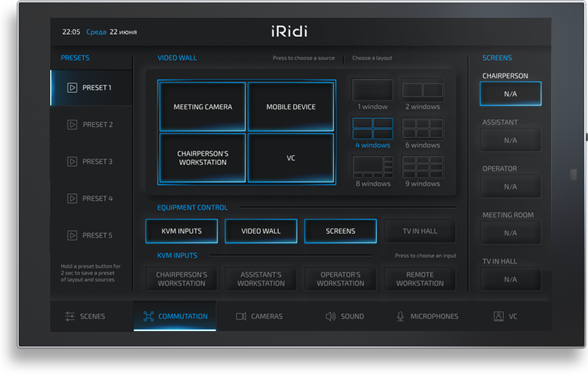This screenshot has width=588, height=378.
Task: Switch to the Cameras tab
Action: [259, 316]
